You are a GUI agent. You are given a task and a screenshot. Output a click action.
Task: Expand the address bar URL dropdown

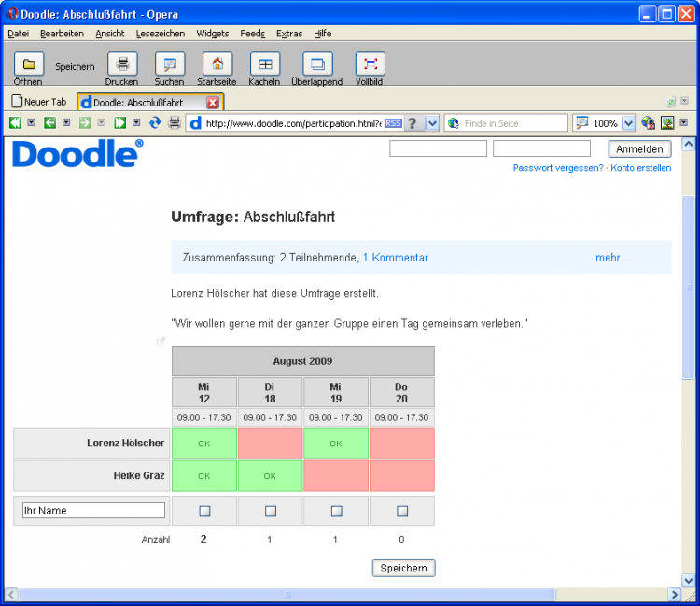click(432, 123)
